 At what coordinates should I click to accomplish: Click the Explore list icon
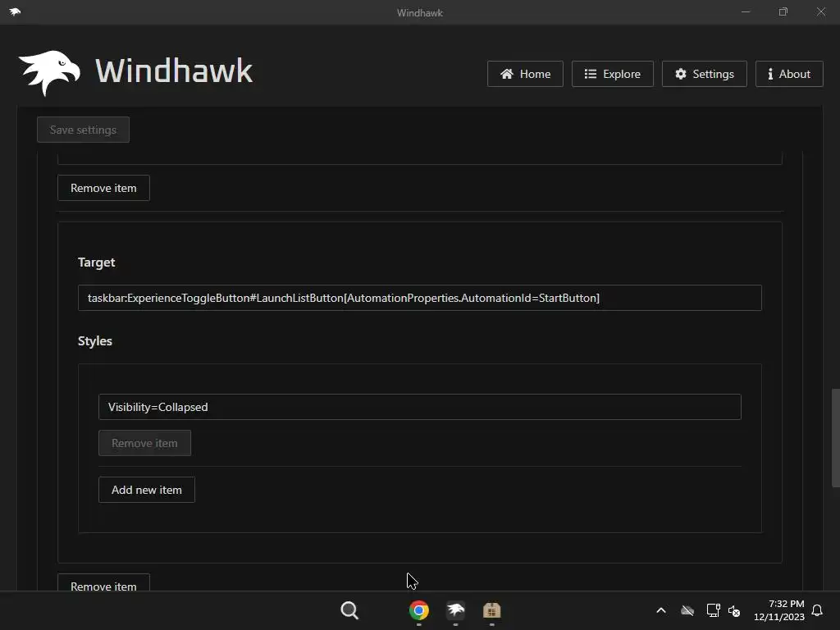tap(591, 74)
